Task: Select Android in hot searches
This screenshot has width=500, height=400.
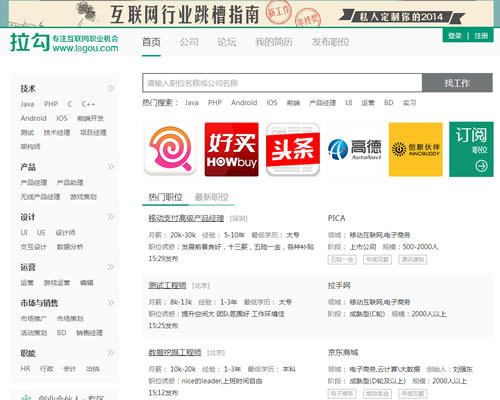Action: click(244, 103)
